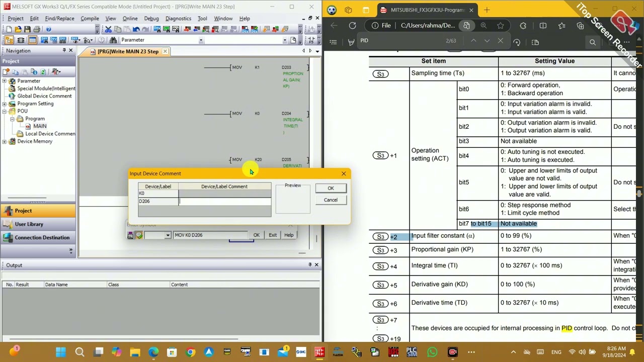Collapse the Program tree node
The image size is (644, 362).
click(12, 119)
